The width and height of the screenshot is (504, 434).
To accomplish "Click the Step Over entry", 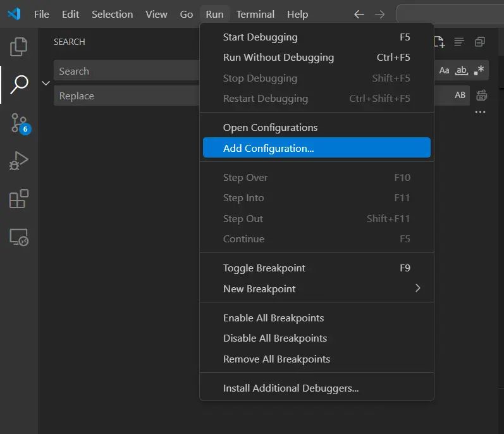I will pyautogui.click(x=317, y=177).
